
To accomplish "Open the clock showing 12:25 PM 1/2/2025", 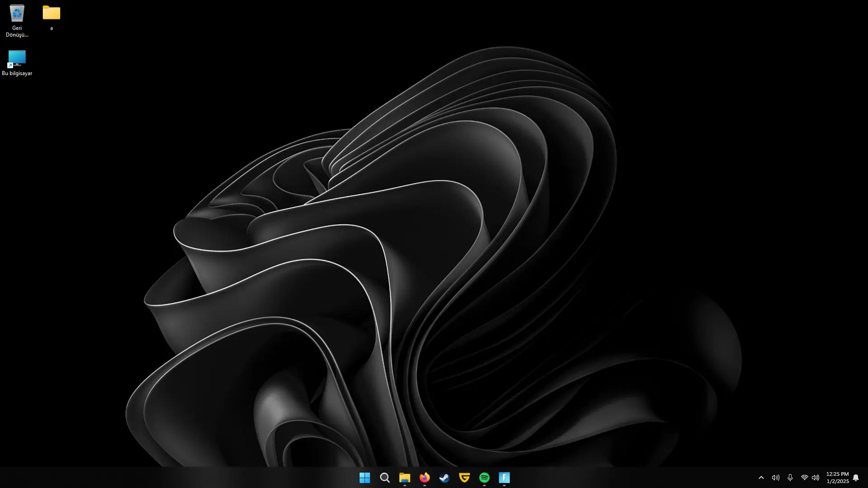I will [837, 478].
